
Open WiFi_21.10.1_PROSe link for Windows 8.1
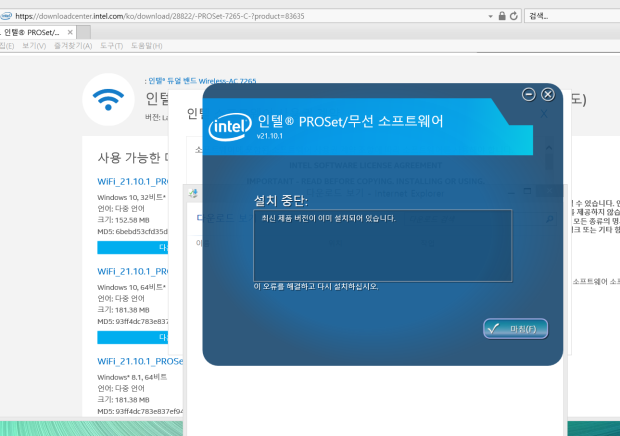click(140, 361)
